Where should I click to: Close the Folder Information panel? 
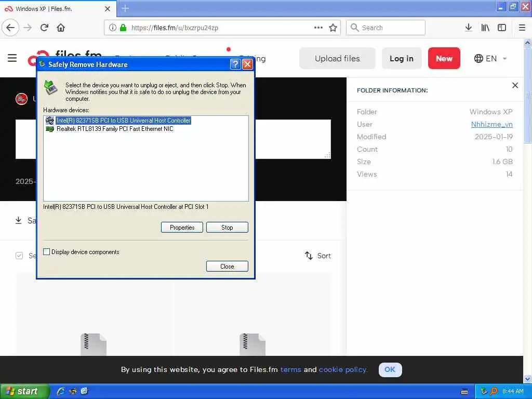(x=515, y=85)
